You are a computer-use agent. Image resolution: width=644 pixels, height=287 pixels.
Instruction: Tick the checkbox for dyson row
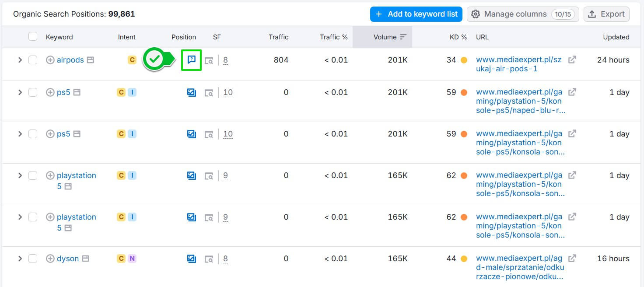tap(33, 259)
